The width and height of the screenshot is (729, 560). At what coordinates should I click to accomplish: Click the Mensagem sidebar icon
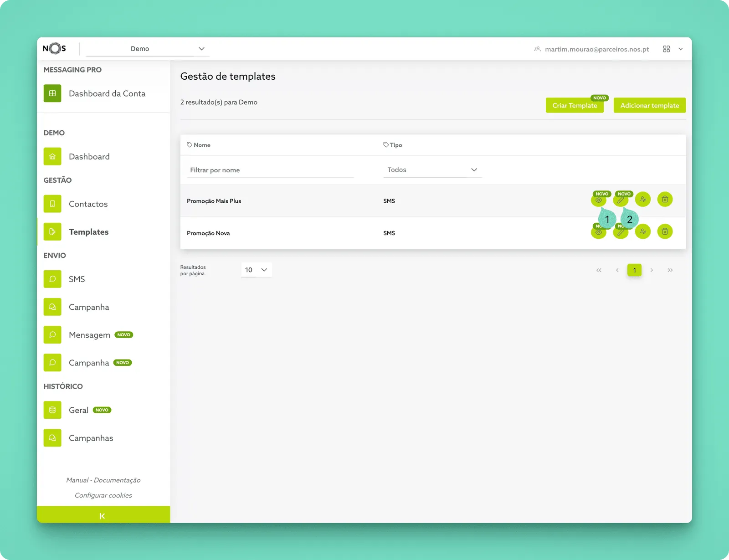(52, 334)
